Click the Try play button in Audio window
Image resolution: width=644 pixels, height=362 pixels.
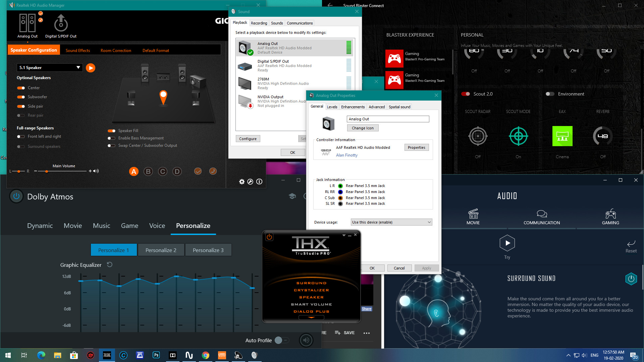point(507,243)
